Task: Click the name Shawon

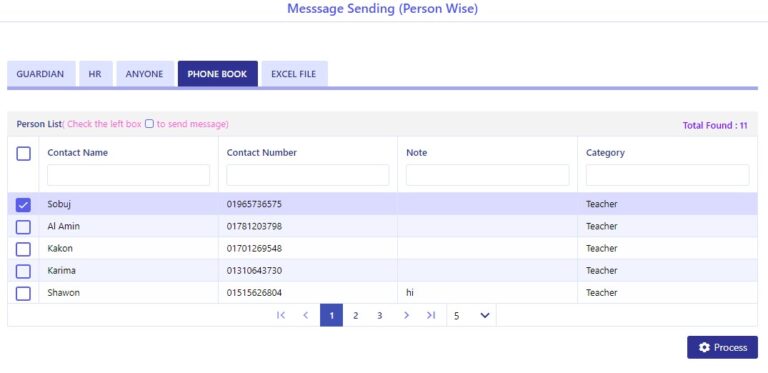Action: (x=64, y=293)
